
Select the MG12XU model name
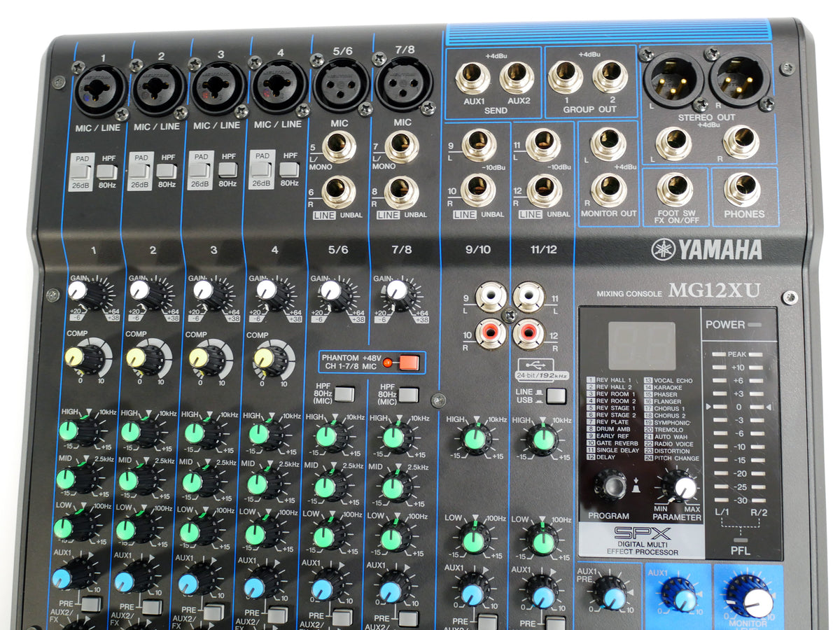[714, 290]
